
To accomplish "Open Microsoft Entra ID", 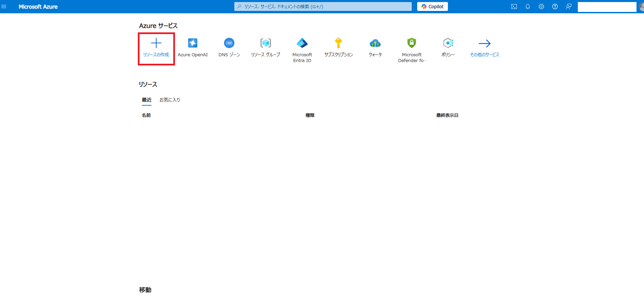I will 302,43.
